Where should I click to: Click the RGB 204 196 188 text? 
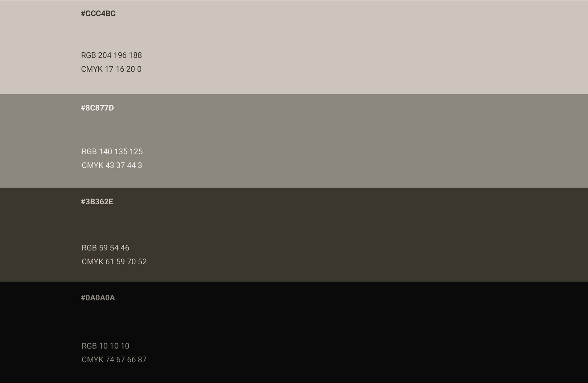tap(111, 55)
